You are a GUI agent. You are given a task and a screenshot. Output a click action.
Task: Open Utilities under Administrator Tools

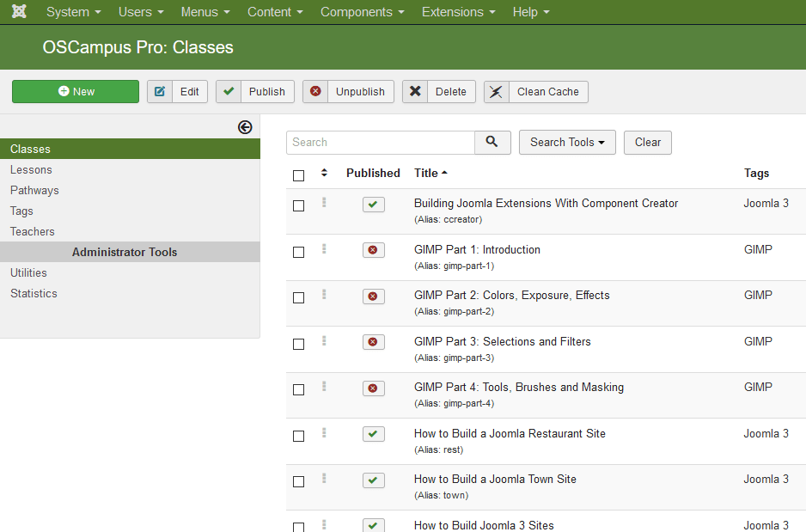(28, 273)
